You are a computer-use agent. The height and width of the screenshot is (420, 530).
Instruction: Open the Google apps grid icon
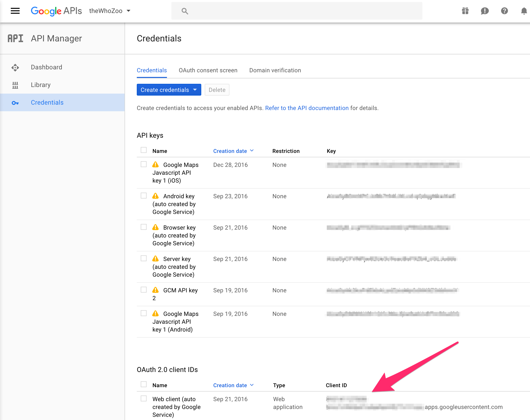coord(465,11)
